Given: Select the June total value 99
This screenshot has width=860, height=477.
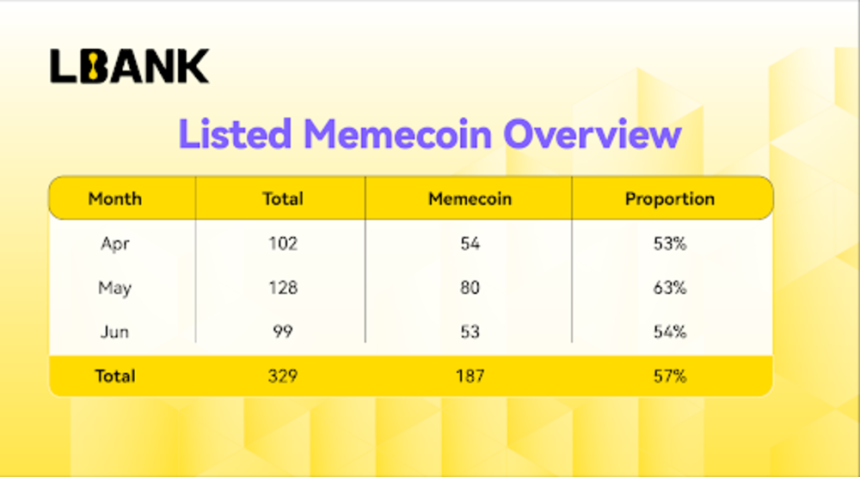Looking at the screenshot, I should pos(282,332).
